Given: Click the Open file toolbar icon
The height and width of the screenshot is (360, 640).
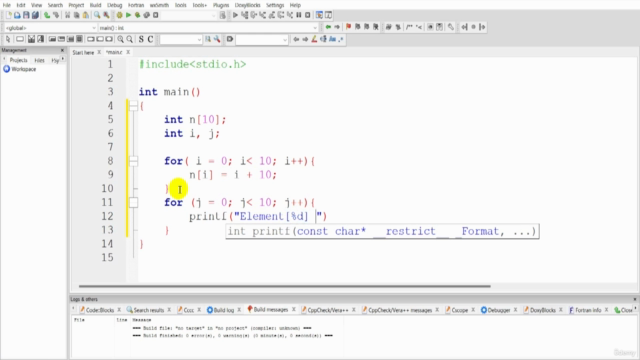Looking at the screenshot, I should pos(17,15).
